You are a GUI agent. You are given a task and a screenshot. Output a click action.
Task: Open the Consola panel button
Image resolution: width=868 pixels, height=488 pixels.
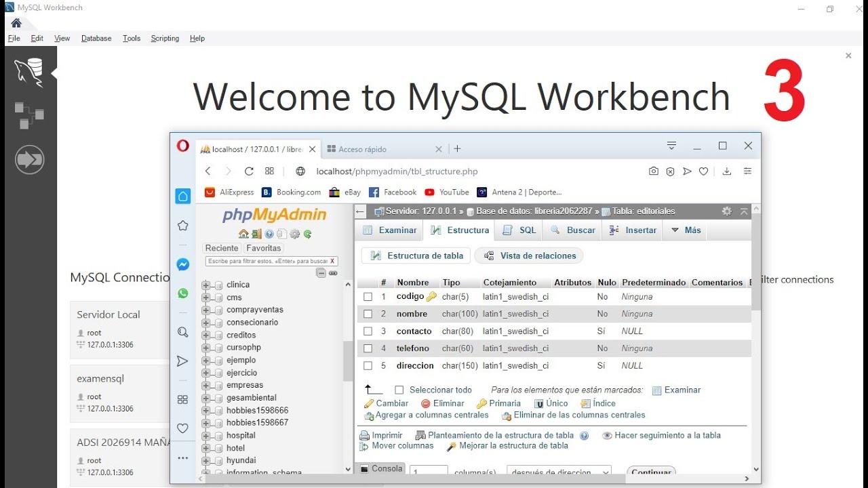[381, 469]
